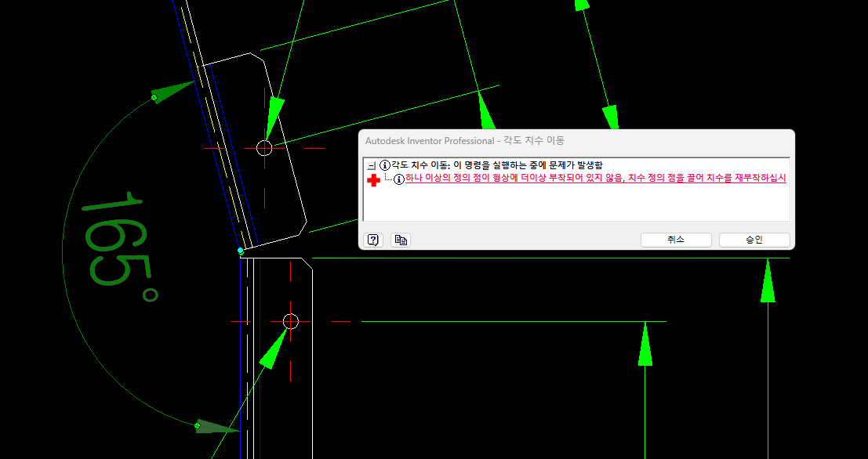Click the lower green grip point on the angle arc
Viewport: 868px width, 459px height.
[x=198, y=425]
